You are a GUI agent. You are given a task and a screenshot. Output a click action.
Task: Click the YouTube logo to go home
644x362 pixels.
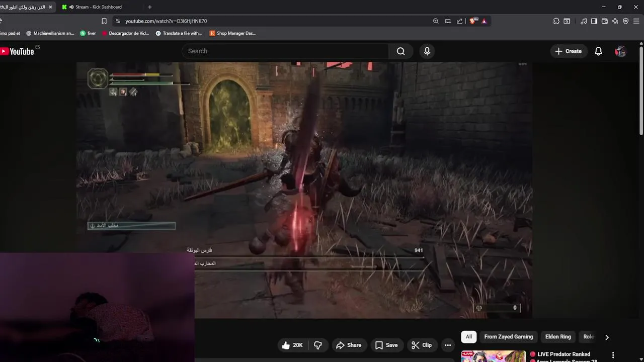pyautogui.click(x=17, y=51)
